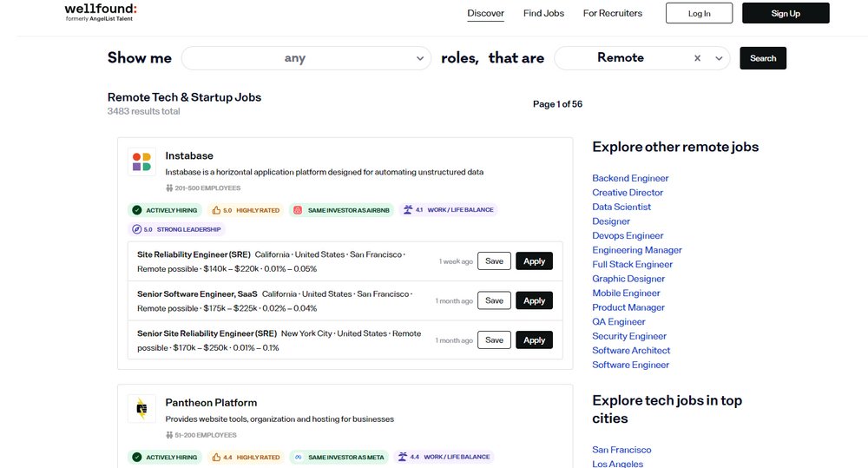
Task: Click the palm icon for Pantheon work/life balance
Action: pyautogui.click(x=403, y=457)
